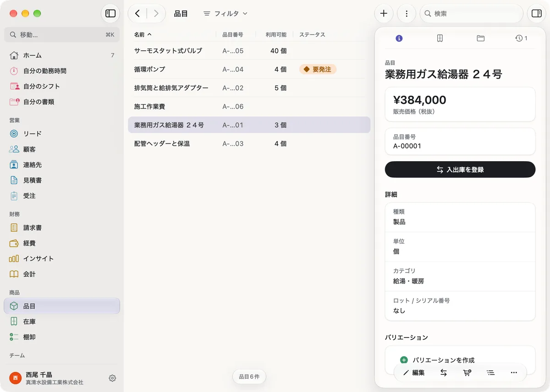Add a new item with plus button
The width and height of the screenshot is (550, 392).
point(384,14)
